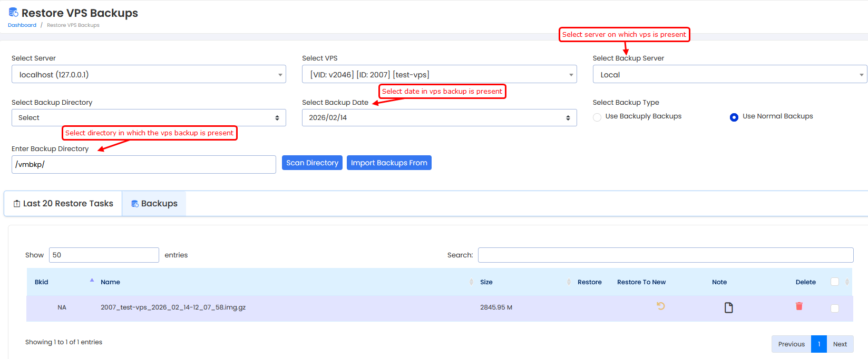Open the note icon for the backup
Image resolution: width=868 pixels, height=359 pixels.
[x=728, y=307]
